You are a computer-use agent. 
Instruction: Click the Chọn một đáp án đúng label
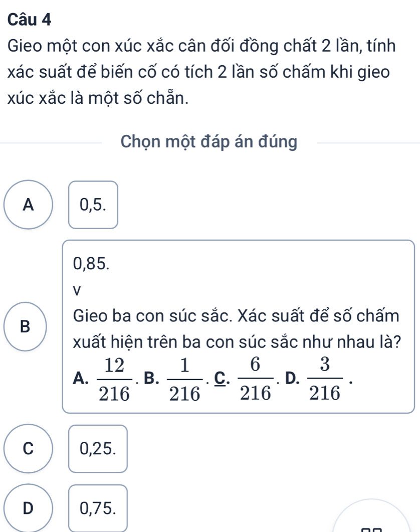[209, 142]
